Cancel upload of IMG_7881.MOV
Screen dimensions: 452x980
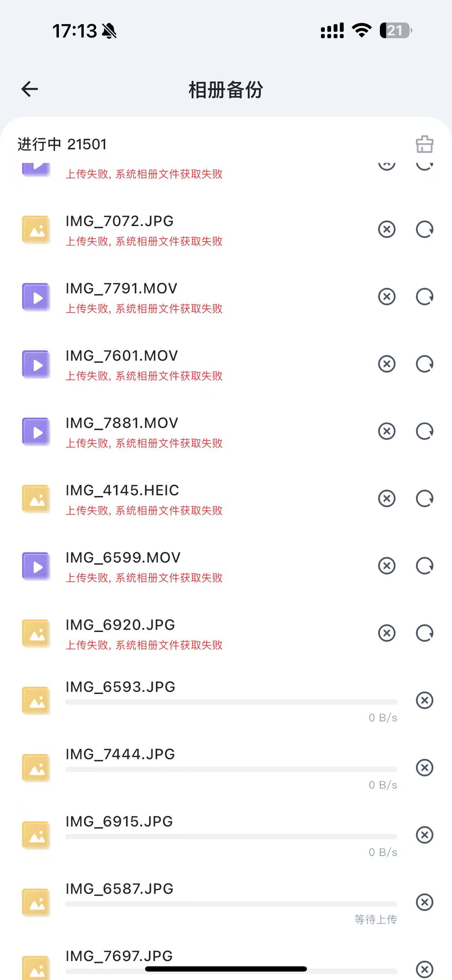point(387,431)
